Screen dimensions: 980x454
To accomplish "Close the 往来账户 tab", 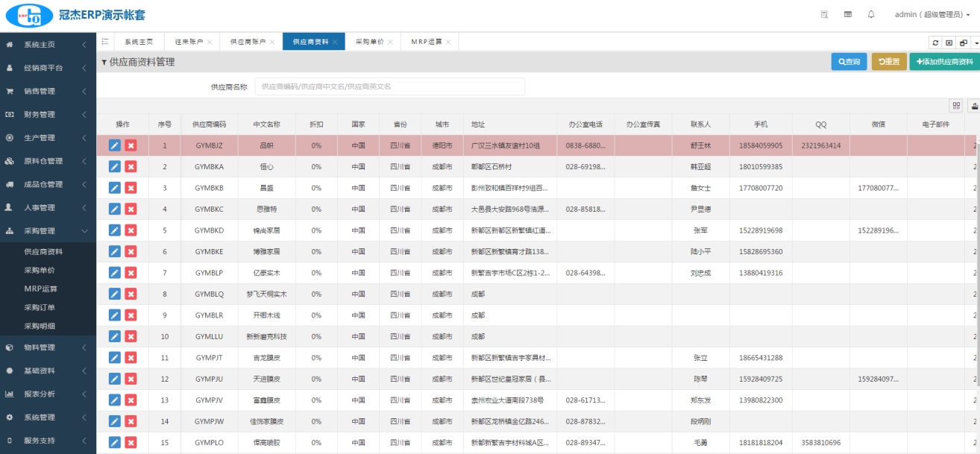I will tap(210, 42).
